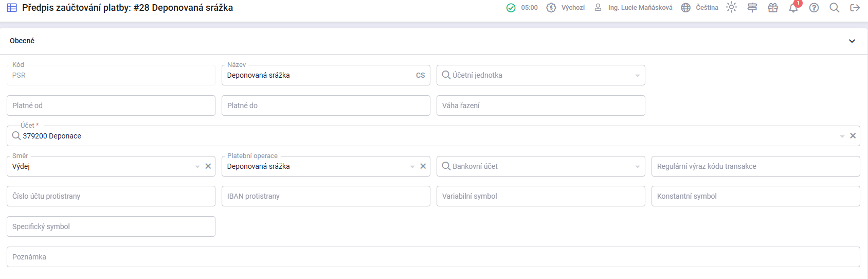
Task: Click the CS language button in Název
Action: click(x=420, y=75)
